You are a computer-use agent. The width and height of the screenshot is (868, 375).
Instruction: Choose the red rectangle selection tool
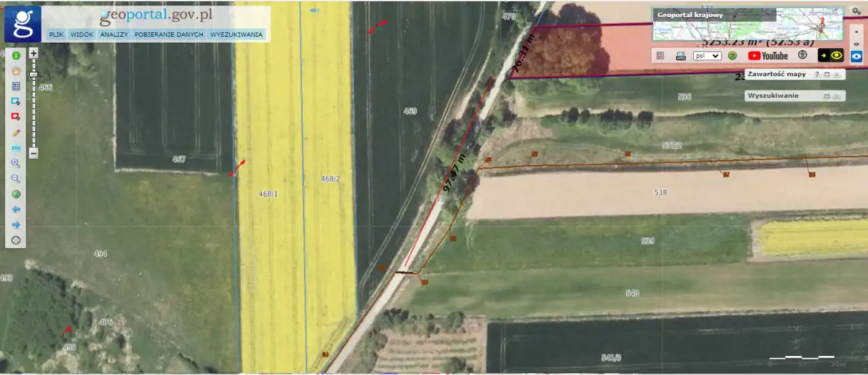click(x=16, y=117)
